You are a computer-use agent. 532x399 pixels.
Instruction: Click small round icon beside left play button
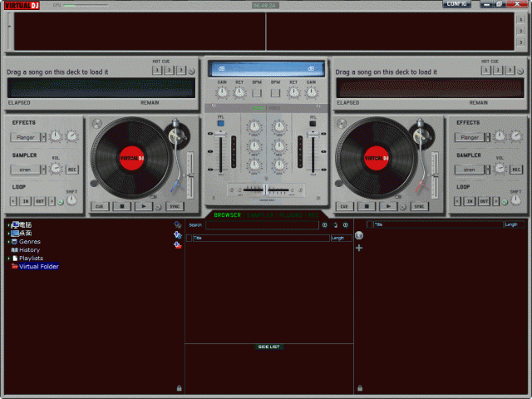coord(158,207)
